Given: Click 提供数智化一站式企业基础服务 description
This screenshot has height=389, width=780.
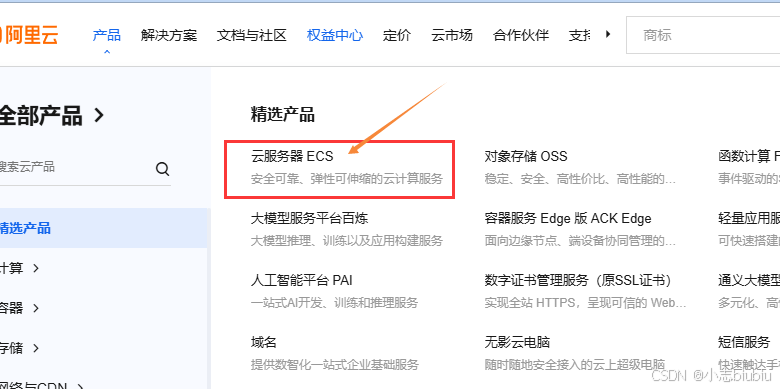Looking at the screenshot, I should pos(334,364).
